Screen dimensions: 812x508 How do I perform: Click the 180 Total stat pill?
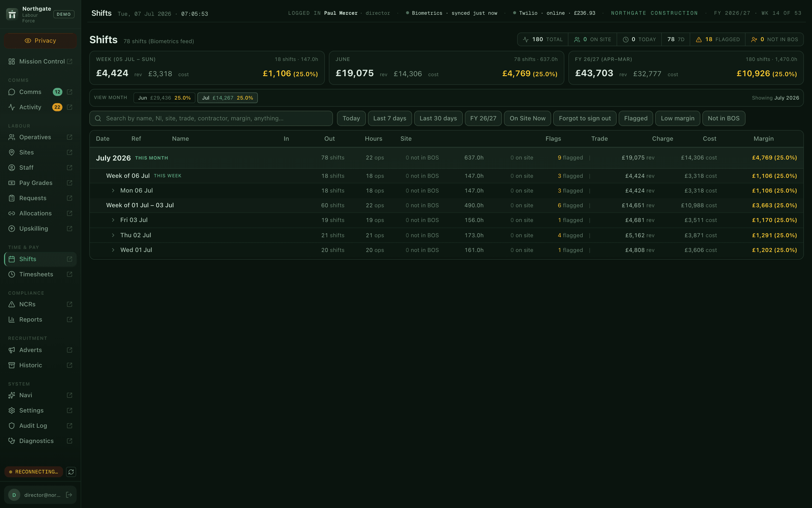tap(543, 40)
